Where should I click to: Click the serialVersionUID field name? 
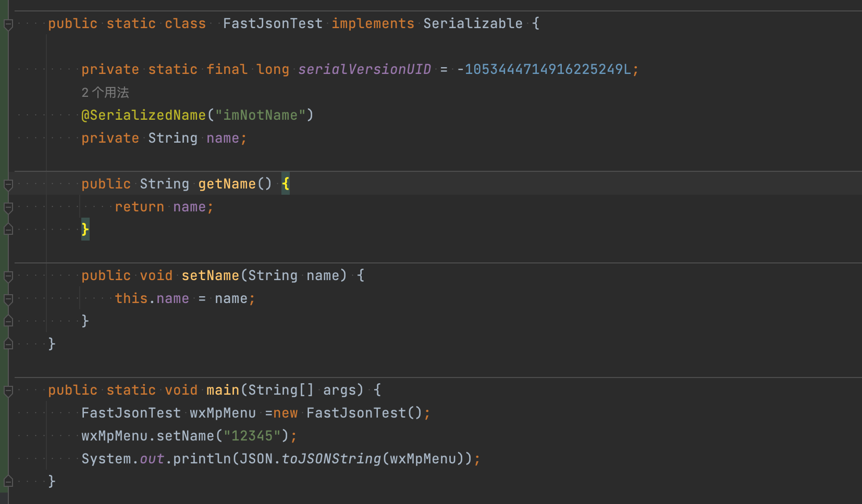[x=364, y=69]
